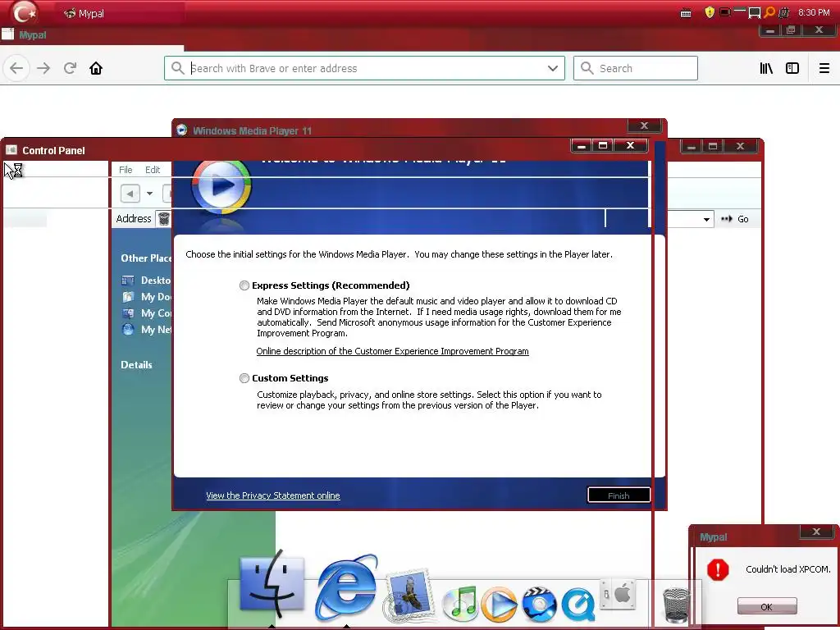Click Finish in the Media Player setup
The image size is (840, 630).
click(619, 495)
